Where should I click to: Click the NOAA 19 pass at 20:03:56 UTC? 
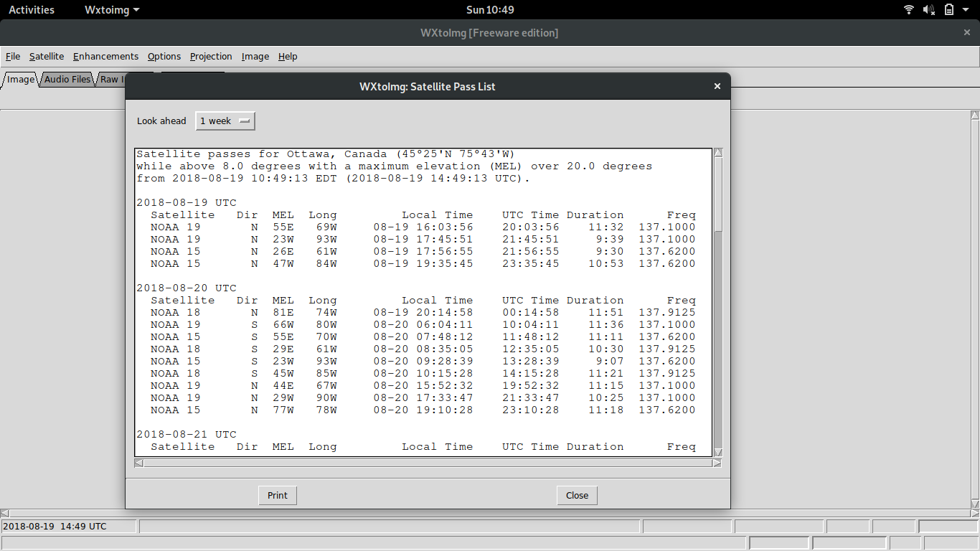coord(423,227)
